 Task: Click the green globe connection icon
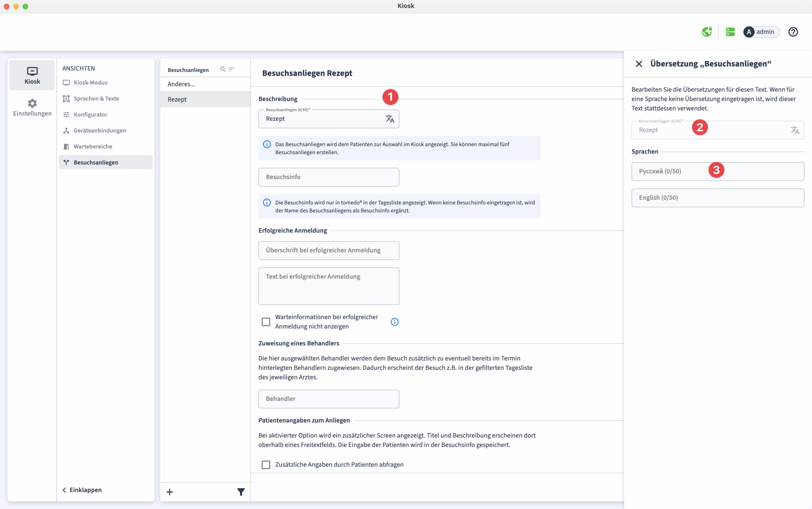(x=707, y=32)
